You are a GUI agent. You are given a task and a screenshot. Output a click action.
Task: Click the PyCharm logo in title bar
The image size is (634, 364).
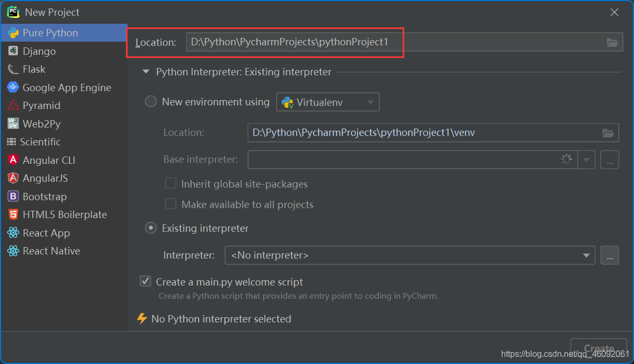(x=13, y=12)
